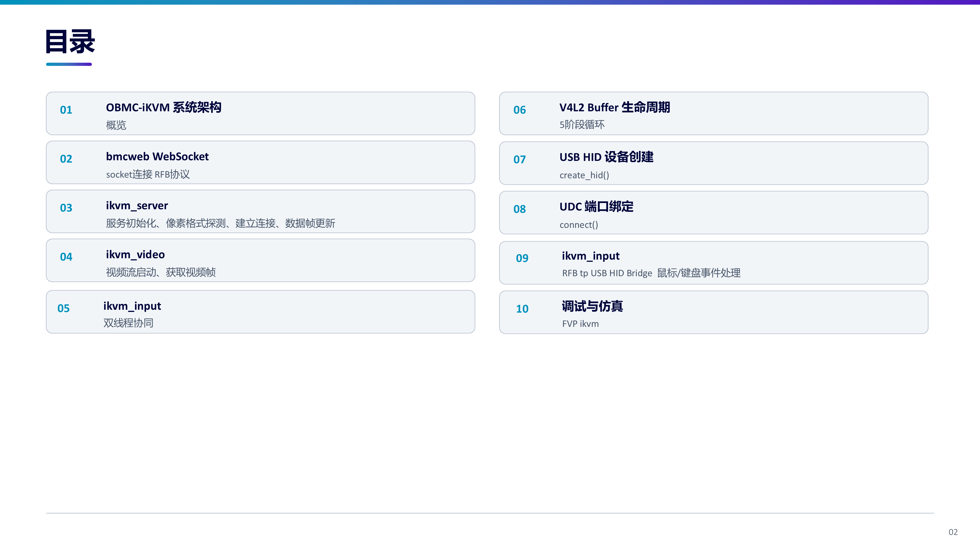The width and height of the screenshot is (980, 551).
Task: Select the 5阶段循环 subtitle
Action: (582, 125)
